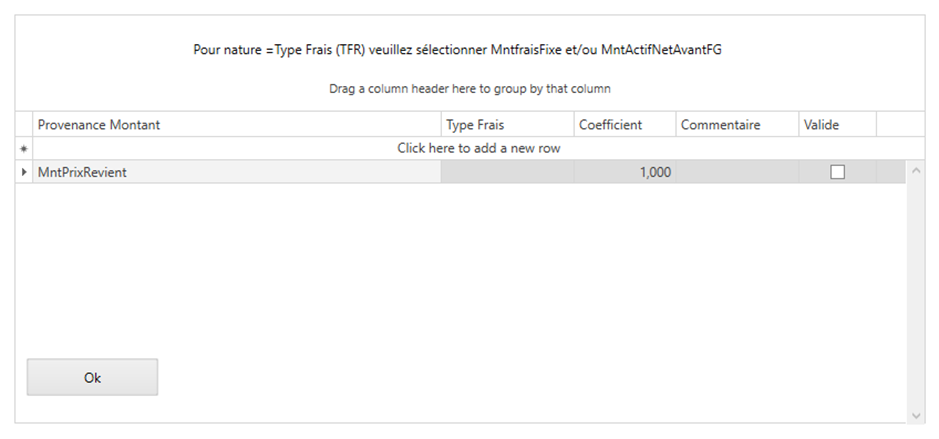Viewport: 939px width, 439px height.
Task: Click the 'Drag a column header here' group panel
Action: click(470, 89)
